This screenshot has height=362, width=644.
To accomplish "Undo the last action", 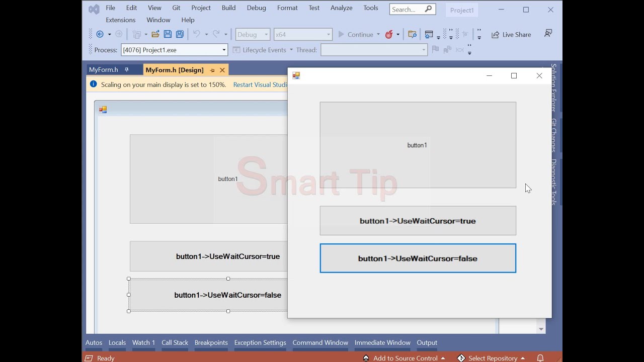I will [197, 34].
